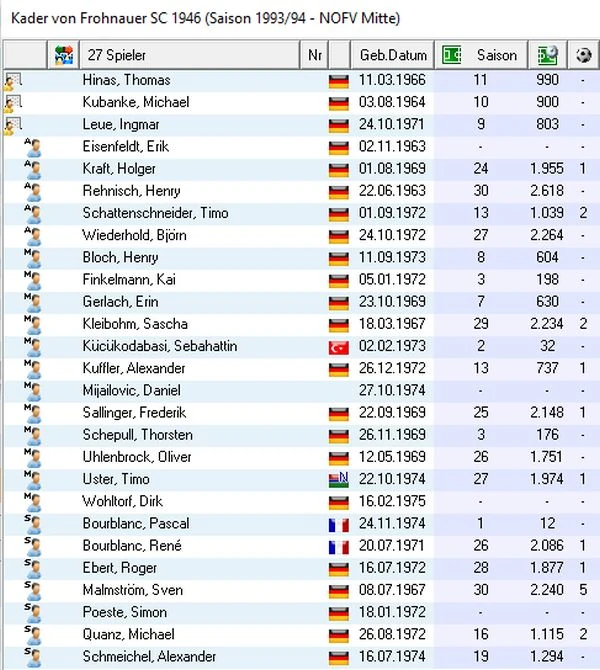Click French flag of Bourblanc, René
This screenshot has width=600, height=670.
(339, 547)
